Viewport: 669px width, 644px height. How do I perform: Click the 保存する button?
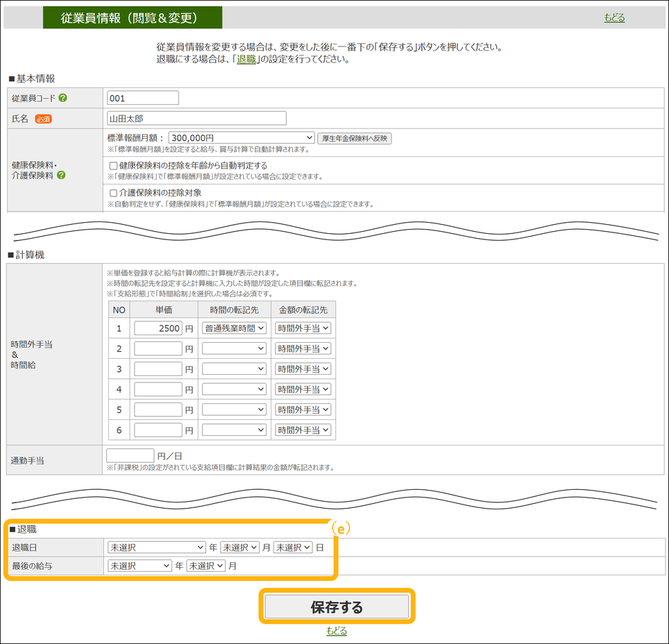tap(337, 607)
